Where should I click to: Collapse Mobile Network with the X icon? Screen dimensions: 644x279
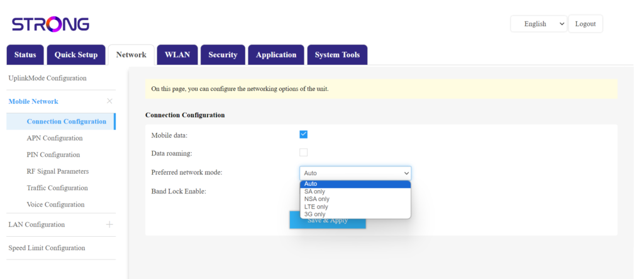tap(109, 101)
